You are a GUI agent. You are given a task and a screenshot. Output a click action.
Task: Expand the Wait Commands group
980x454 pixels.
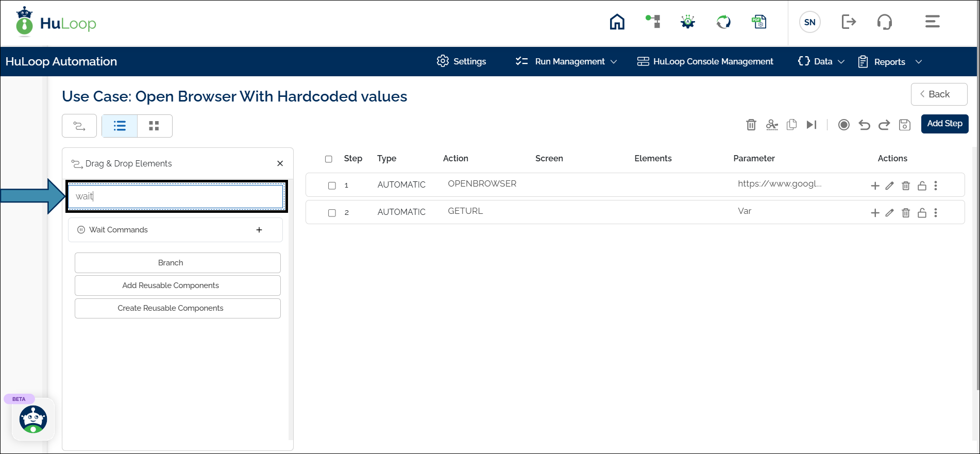(259, 230)
